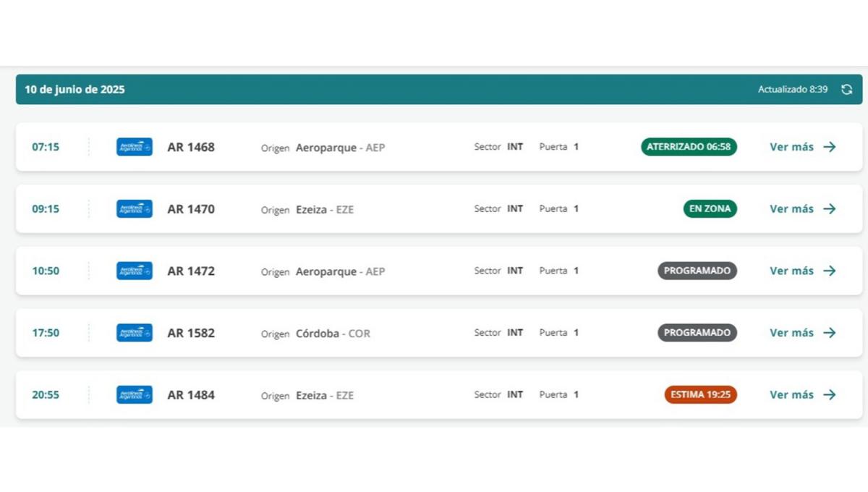Click the PROGRAMADO badge for flight AR 1582
The image size is (868, 492).
coord(697,333)
